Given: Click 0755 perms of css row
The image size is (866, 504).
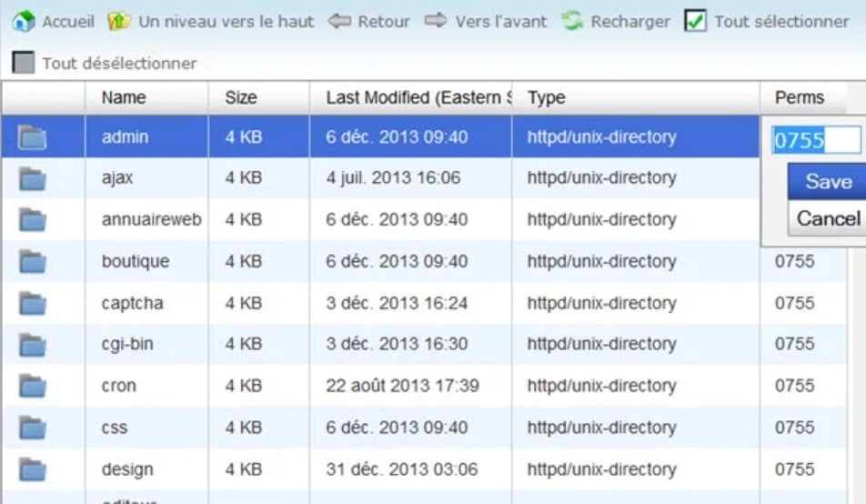Looking at the screenshot, I should click(795, 428).
